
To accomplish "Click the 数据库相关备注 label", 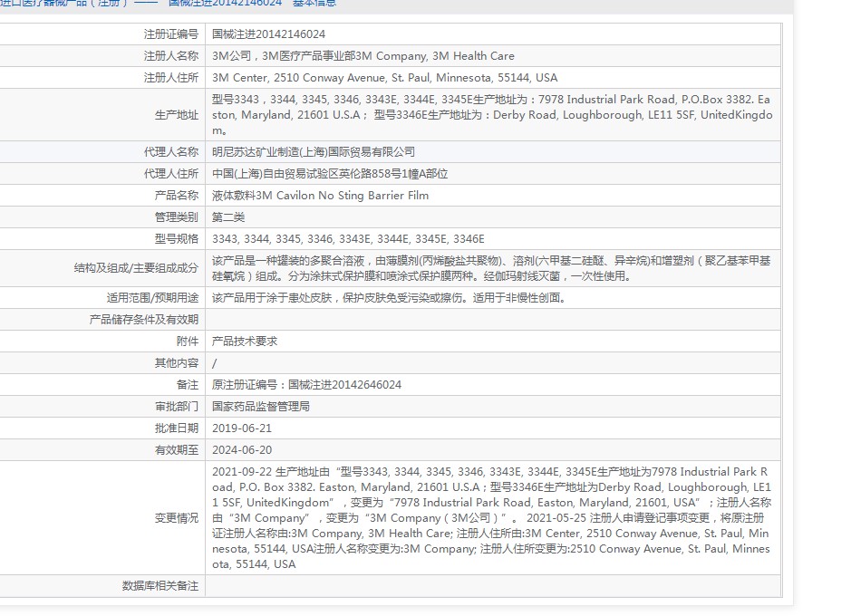I will pos(160,585).
